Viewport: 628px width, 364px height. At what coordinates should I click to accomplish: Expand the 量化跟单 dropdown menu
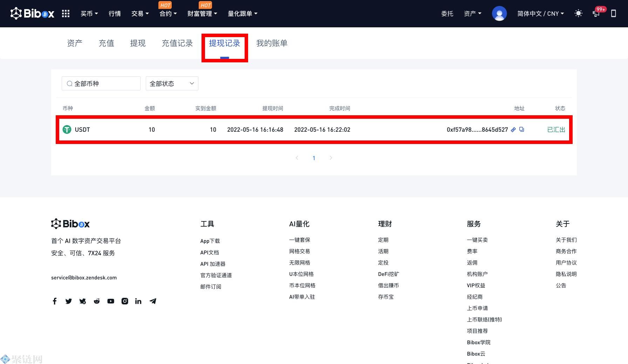point(243,14)
